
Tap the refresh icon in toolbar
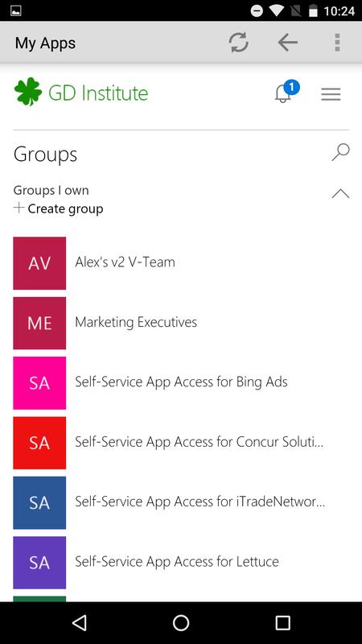point(238,43)
